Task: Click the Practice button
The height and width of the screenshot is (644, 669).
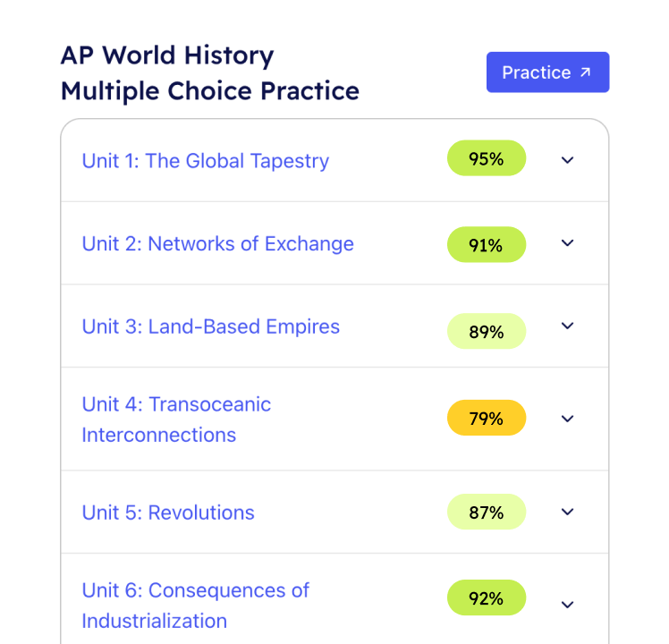Action: pyautogui.click(x=548, y=72)
